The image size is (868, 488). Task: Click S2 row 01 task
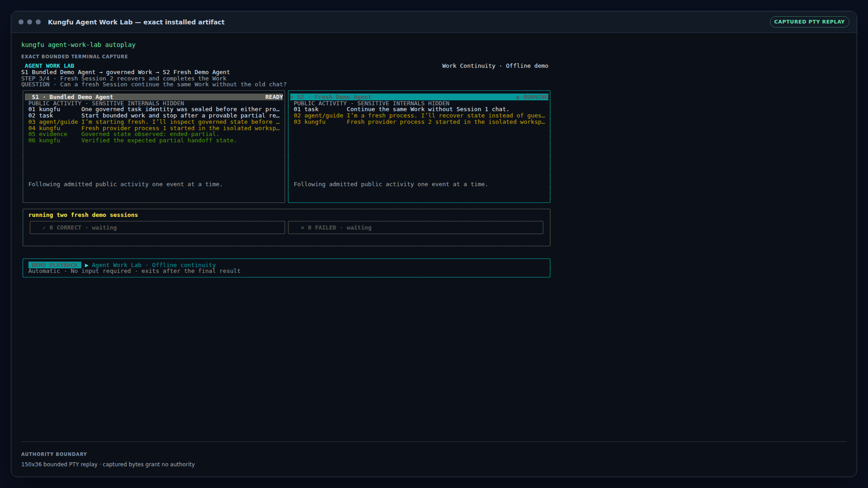pos(401,109)
